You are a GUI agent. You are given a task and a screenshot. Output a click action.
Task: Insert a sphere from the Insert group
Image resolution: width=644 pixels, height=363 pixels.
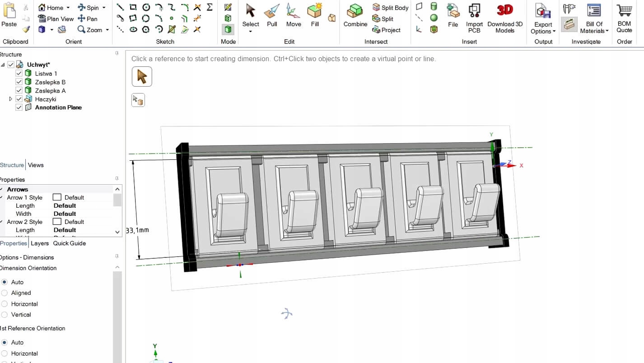pos(434,18)
